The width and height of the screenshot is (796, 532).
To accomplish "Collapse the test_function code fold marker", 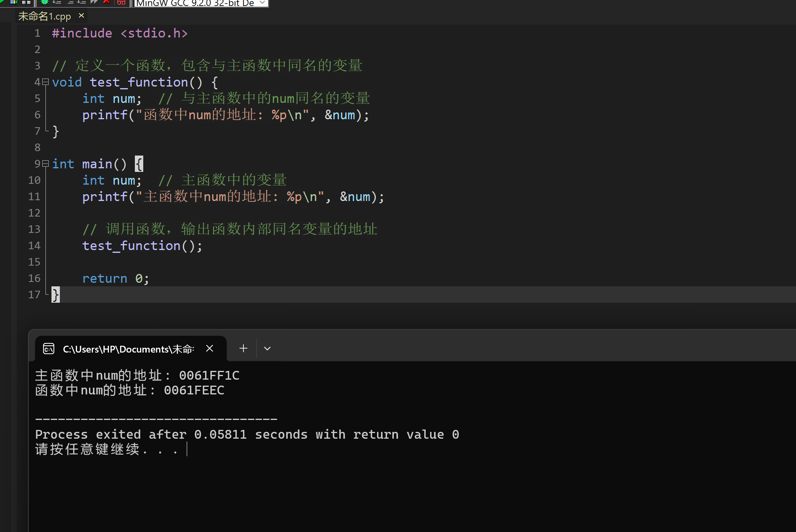I will pyautogui.click(x=45, y=82).
